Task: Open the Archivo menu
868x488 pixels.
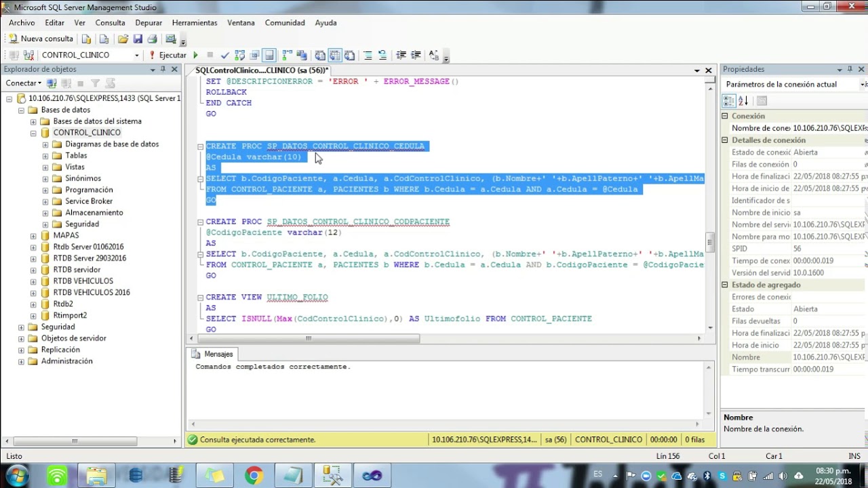Action: pos(22,22)
